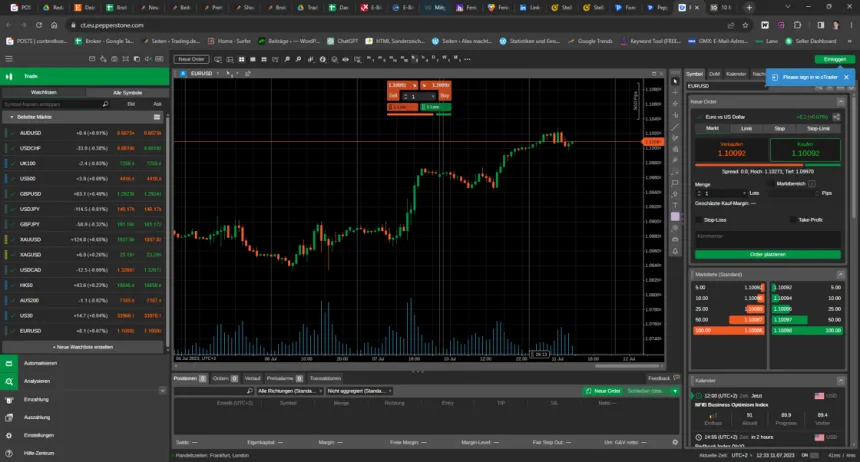860x462 pixels.
Task: Open the Analysieren section icon
Action: pyautogui.click(x=9, y=381)
